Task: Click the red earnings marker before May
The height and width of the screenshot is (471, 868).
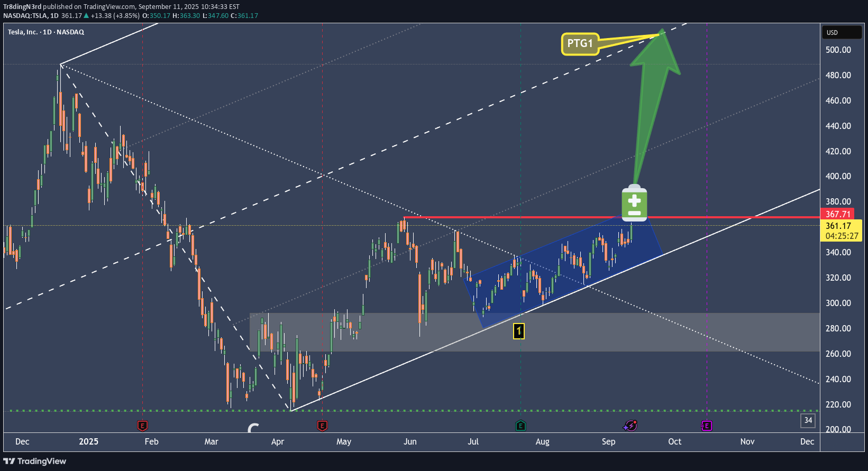Action: [x=322, y=426]
